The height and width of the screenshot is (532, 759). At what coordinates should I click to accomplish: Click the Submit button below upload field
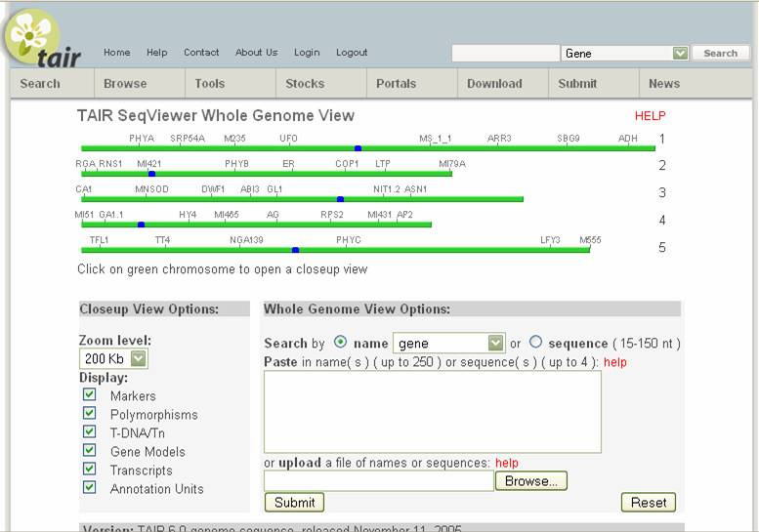[294, 503]
